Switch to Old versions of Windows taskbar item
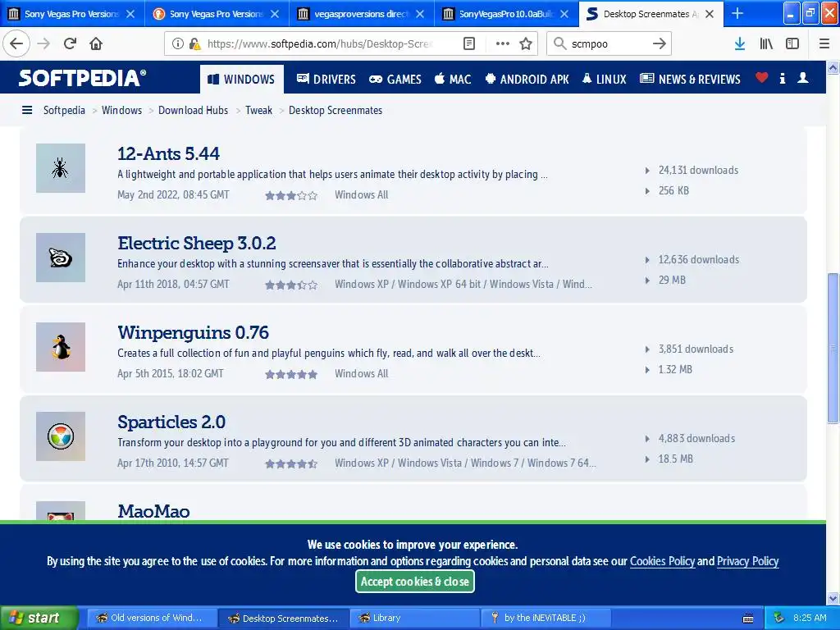 pos(152,618)
